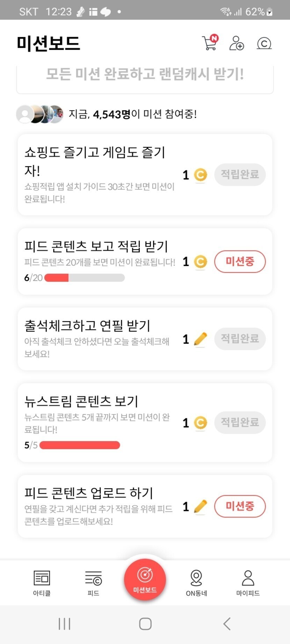Tap the add friend icon

coord(237,43)
